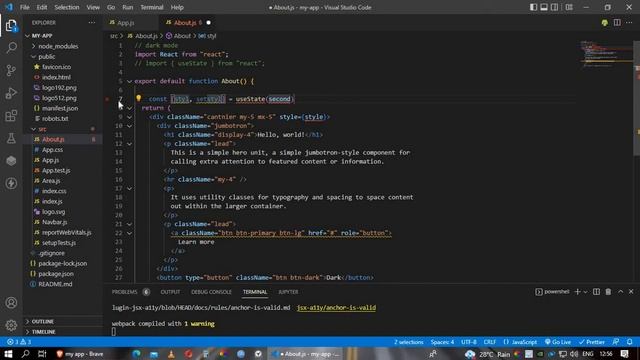The image size is (640, 360).
Task: Click the split terminal icon
Action: [x=596, y=291]
